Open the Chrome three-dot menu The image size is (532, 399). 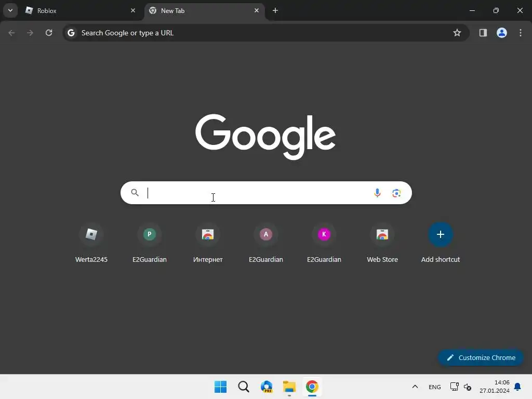pyautogui.click(x=521, y=33)
